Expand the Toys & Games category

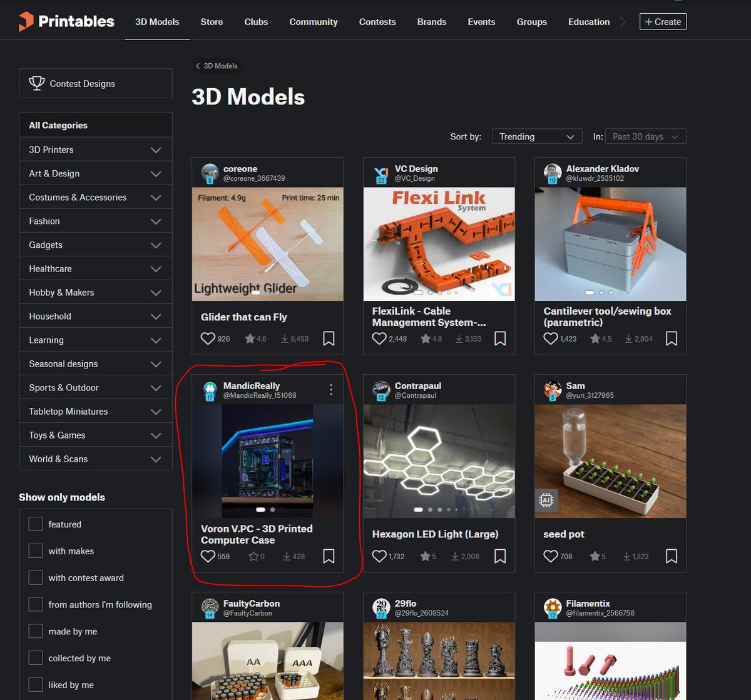coord(156,435)
